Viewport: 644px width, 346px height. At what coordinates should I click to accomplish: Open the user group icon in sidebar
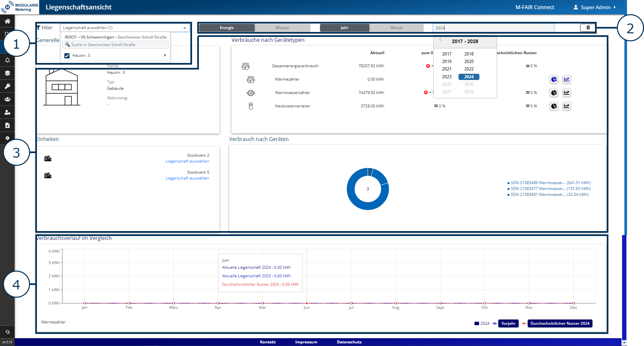click(7, 99)
